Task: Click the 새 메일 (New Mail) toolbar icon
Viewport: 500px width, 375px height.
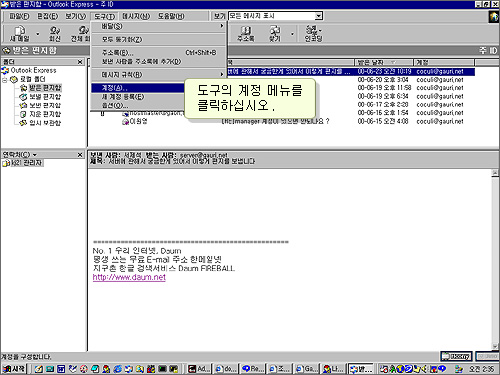Action: point(19,34)
